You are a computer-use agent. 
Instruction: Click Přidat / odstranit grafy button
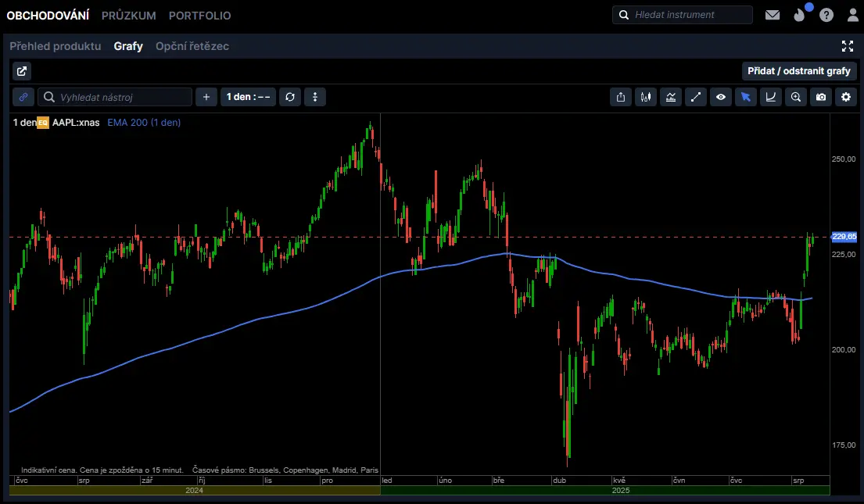tap(798, 71)
